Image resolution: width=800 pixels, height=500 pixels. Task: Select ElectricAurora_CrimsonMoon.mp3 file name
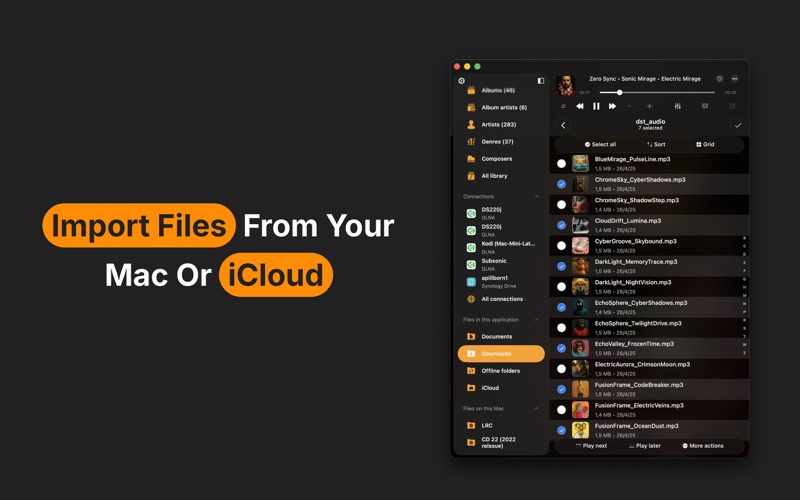[x=642, y=364]
